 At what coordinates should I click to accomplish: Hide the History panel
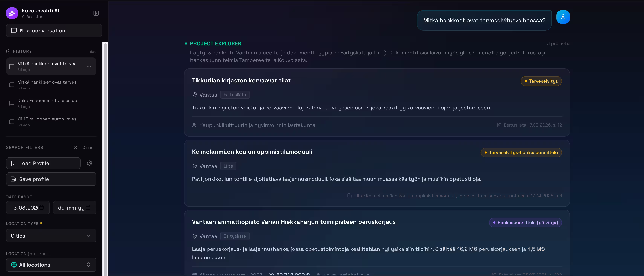coord(92,51)
